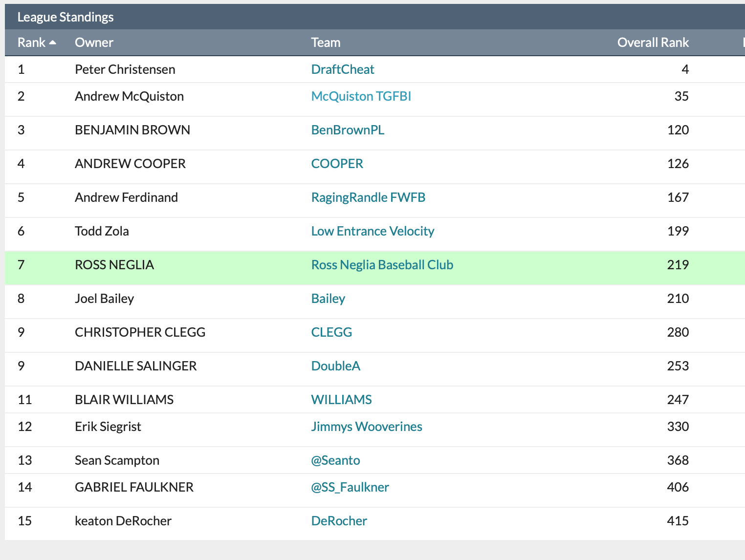Viewport: 745px width, 560px height.
Task: Open the CLEGG team page
Action: tap(331, 332)
